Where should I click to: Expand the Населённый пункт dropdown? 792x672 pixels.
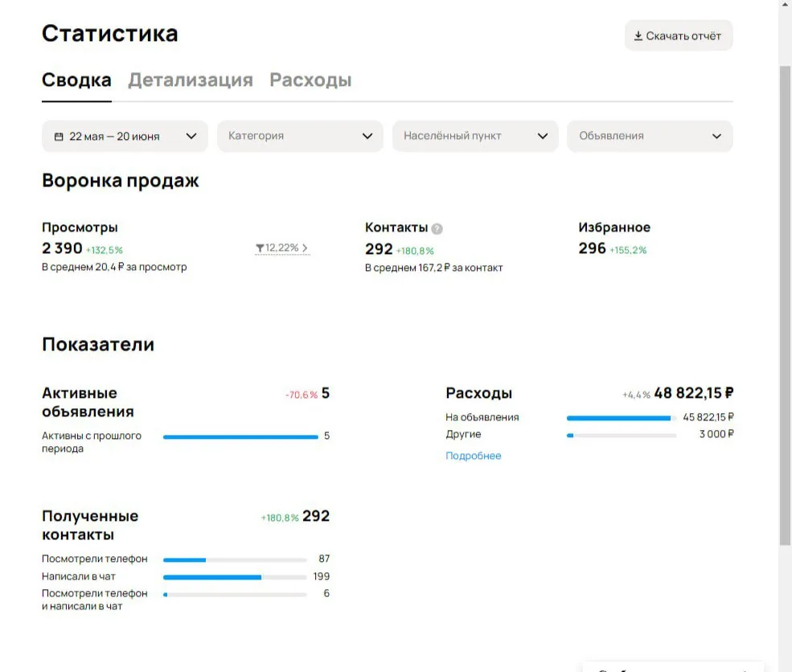[x=475, y=137]
